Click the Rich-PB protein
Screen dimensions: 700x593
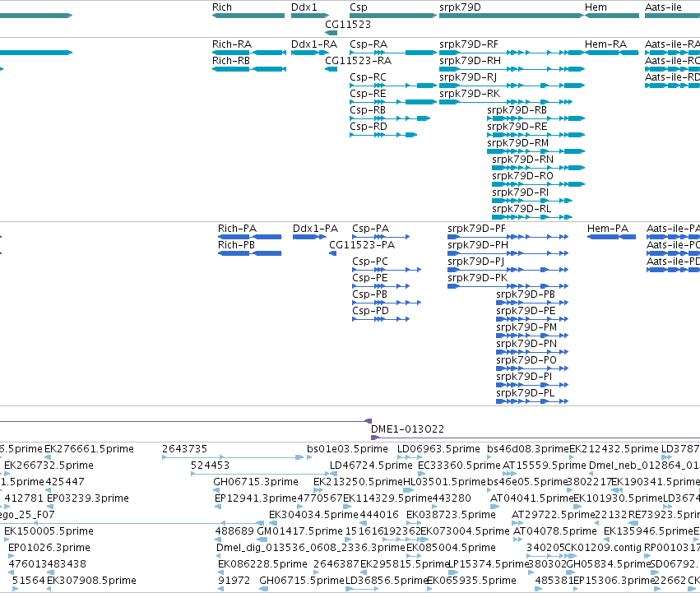point(236,245)
